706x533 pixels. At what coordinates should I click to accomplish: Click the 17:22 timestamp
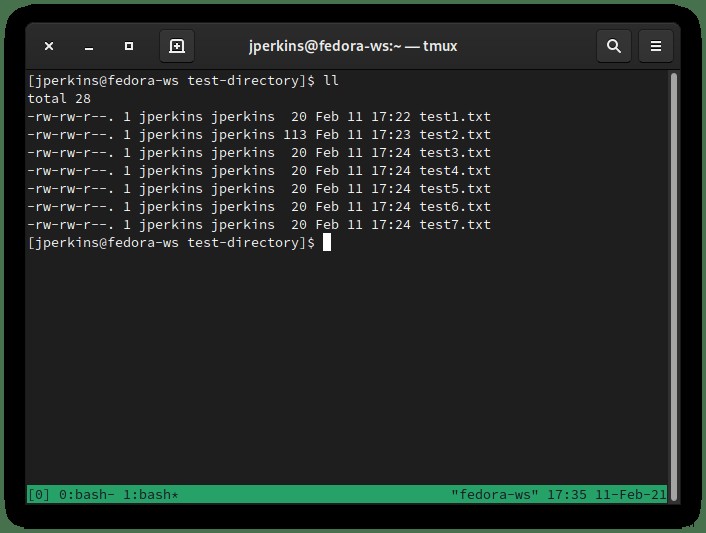tap(391, 117)
